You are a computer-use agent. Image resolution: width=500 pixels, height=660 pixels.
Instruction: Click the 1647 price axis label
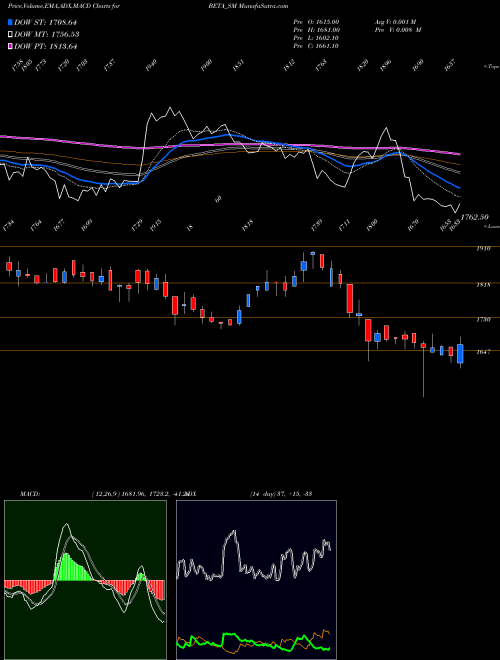(483, 352)
